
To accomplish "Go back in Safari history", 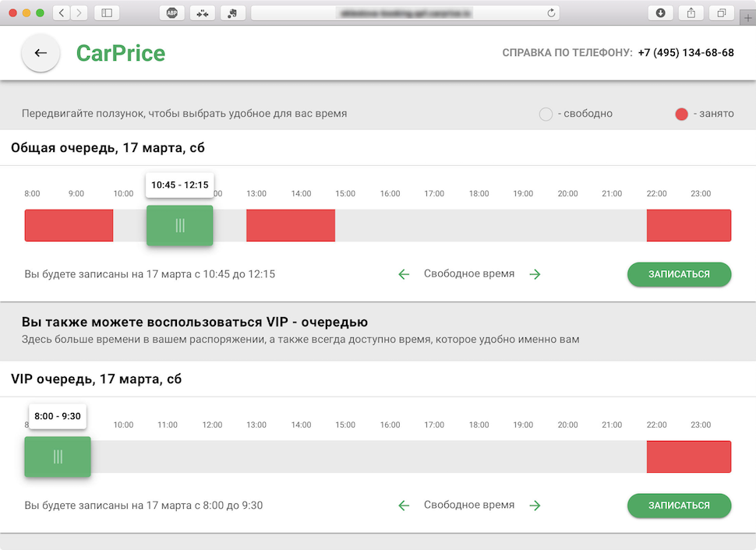I will [x=62, y=12].
